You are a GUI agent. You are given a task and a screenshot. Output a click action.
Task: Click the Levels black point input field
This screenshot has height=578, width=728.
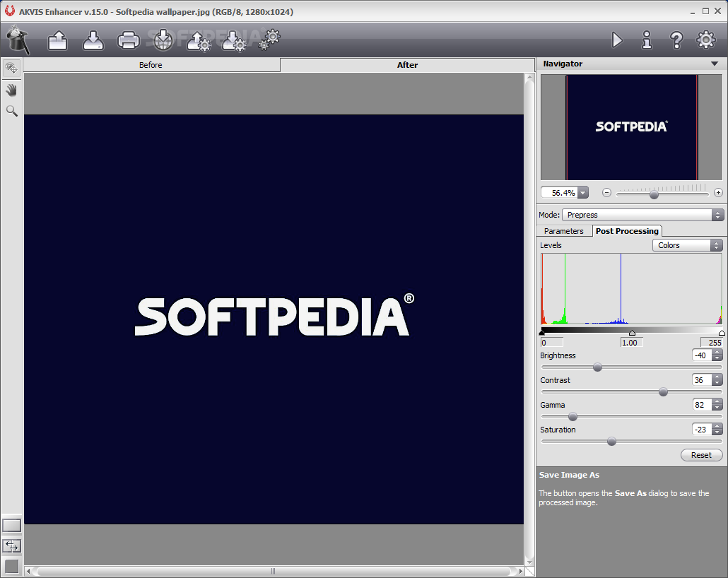click(551, 343)
